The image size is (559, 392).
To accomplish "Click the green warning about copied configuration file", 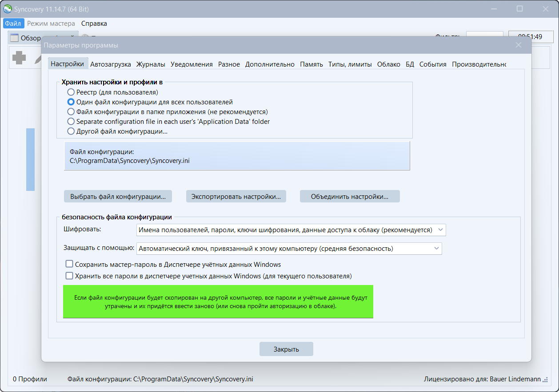I will [x=218, y=302].
